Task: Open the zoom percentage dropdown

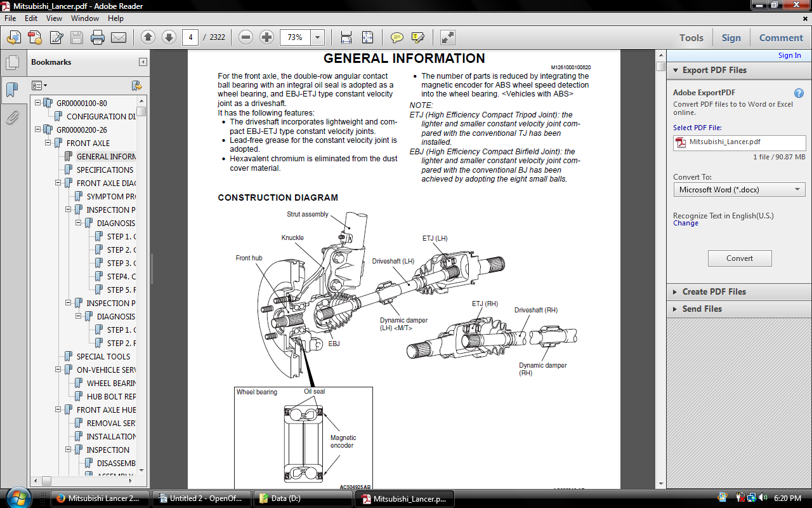Action: tap(318, 37)
